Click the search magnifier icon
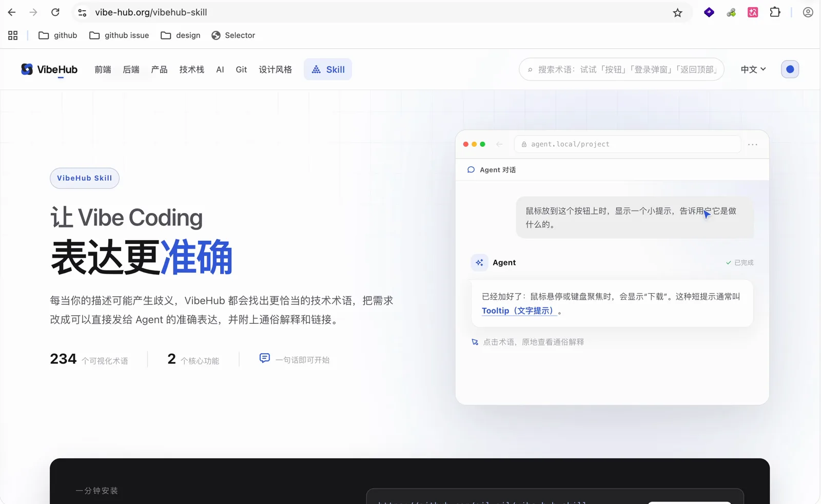Image resolution: width=821 pixels, height=504 pixels. coord(530,70)
